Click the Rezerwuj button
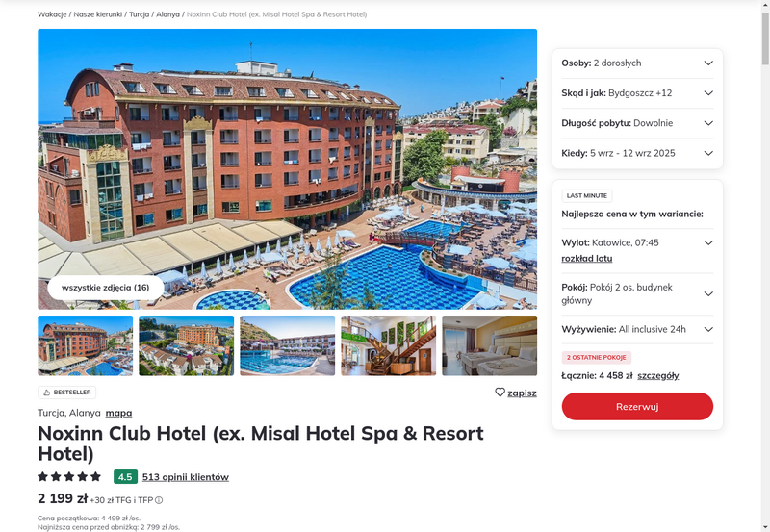The height and width of the screenshot is (532, 770). click(637, 406)
